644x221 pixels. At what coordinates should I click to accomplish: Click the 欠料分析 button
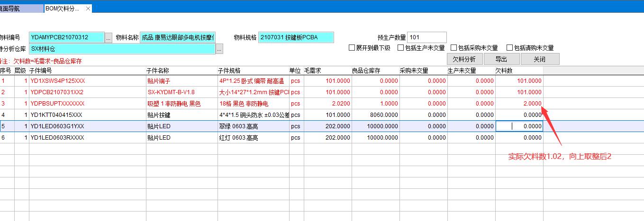pos(464,59)
